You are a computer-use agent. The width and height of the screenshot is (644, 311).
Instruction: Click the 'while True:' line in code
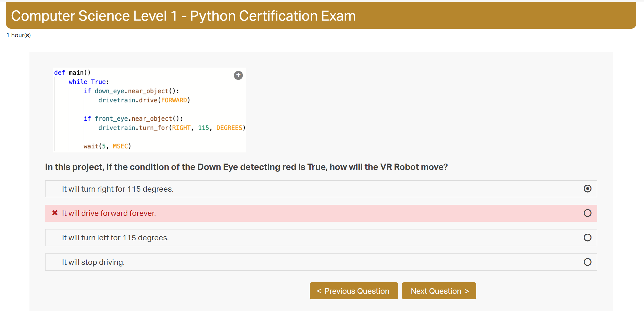click(89, 82)
